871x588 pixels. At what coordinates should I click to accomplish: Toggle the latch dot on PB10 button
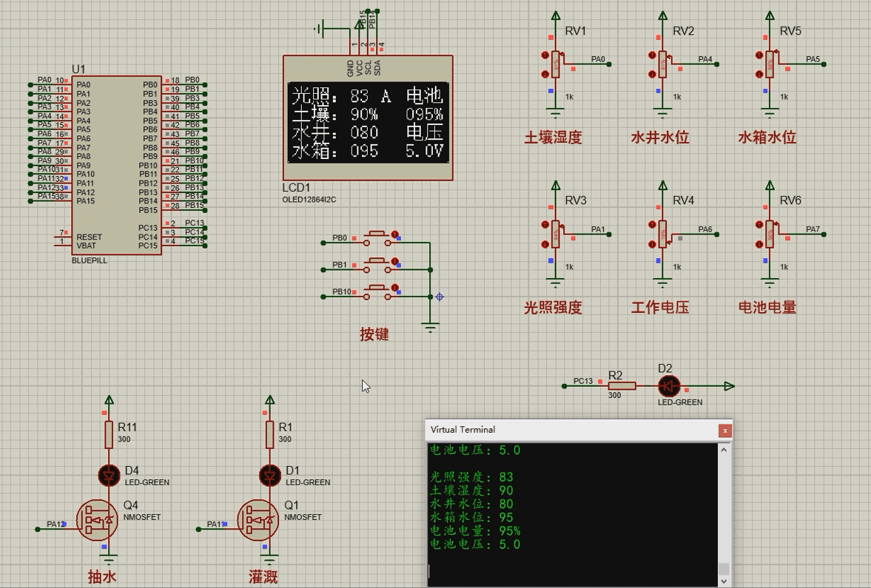(395, 288)
